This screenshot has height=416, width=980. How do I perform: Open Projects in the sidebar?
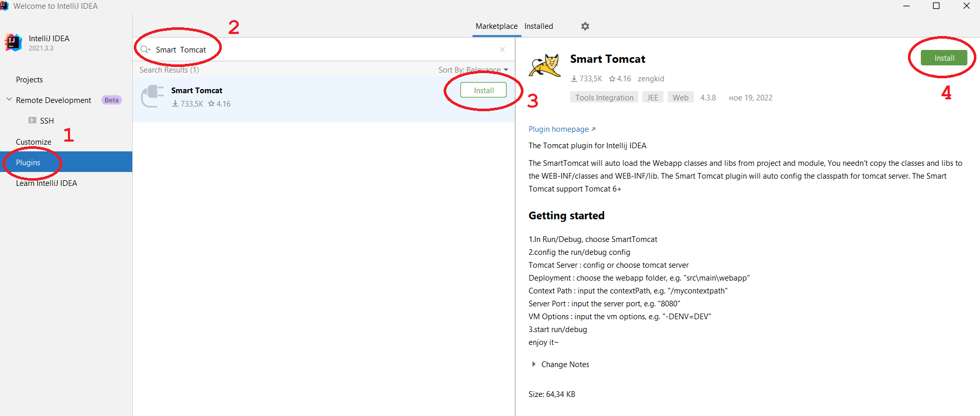pyautogui.click(x=29, y=80)
